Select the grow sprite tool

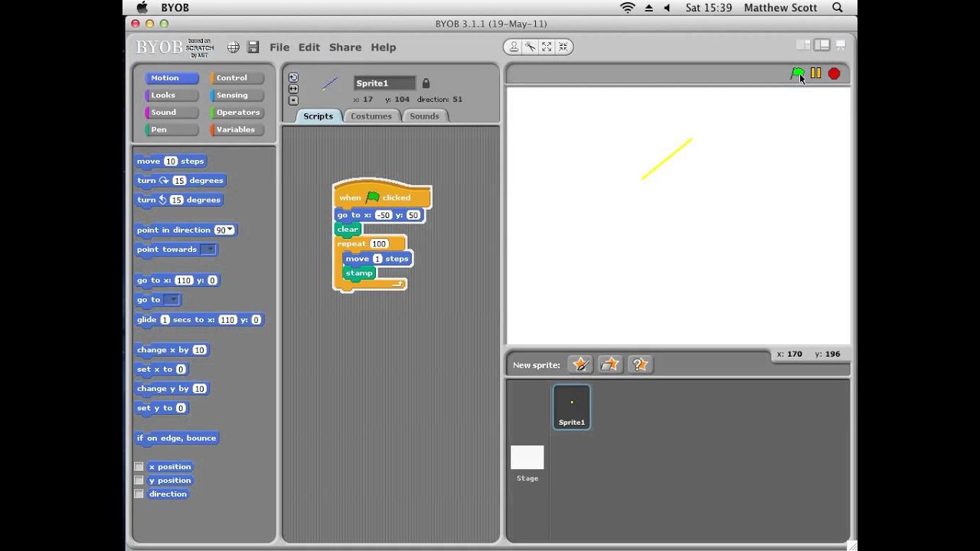[x=547, y=47]
